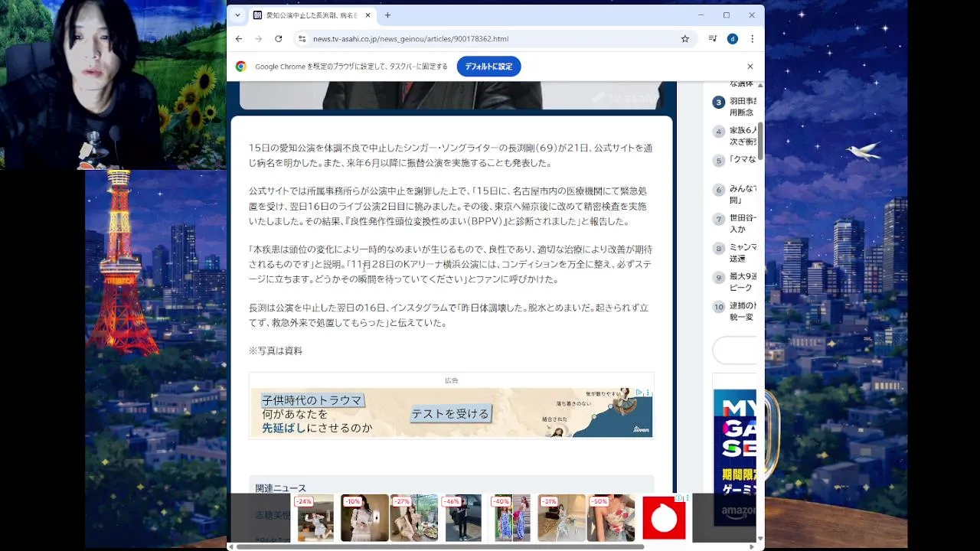Click the Amazon gaming sale sidebar ad

point(735,457)
